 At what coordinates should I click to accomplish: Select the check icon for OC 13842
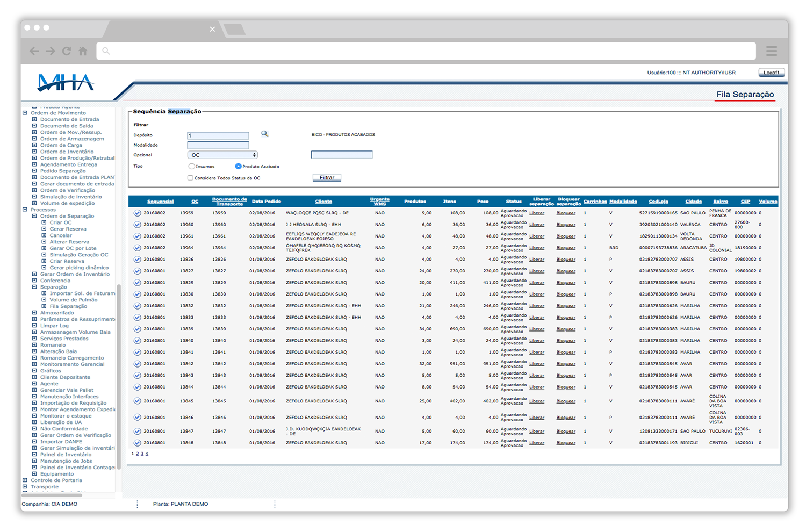(x=138, y=364)
